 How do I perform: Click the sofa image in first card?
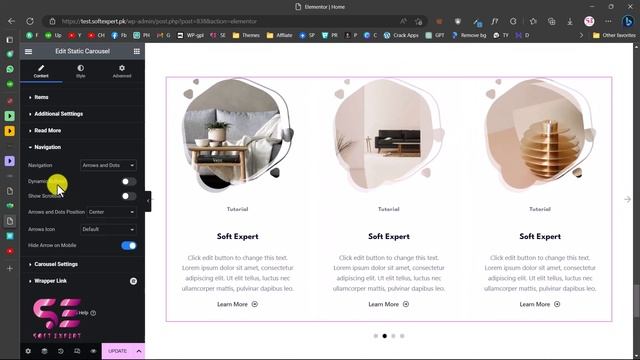[237, 135]
